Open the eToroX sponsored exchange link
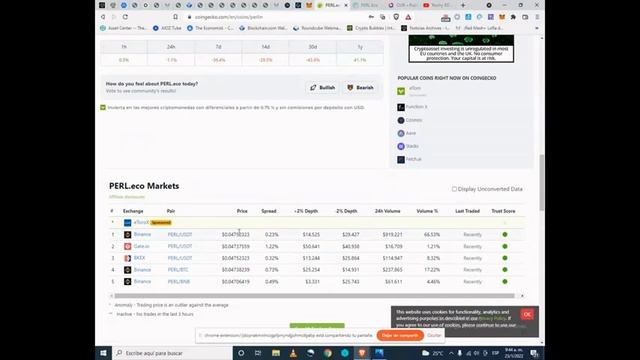The height and width of the screenshot is (360, 640). pos(141,222)
